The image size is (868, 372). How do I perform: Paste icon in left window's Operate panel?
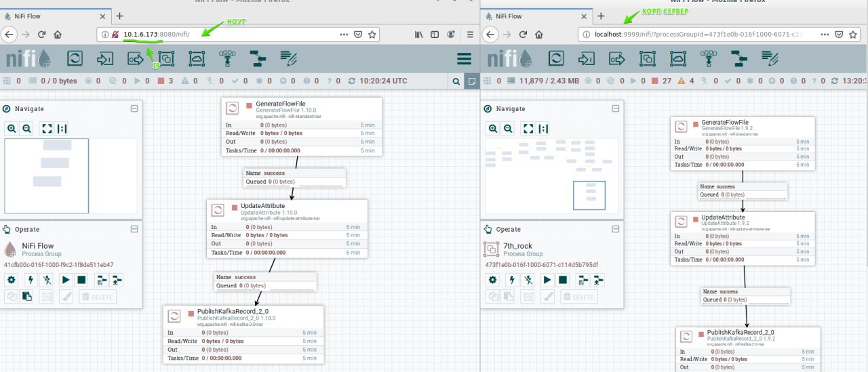[26, 296]
